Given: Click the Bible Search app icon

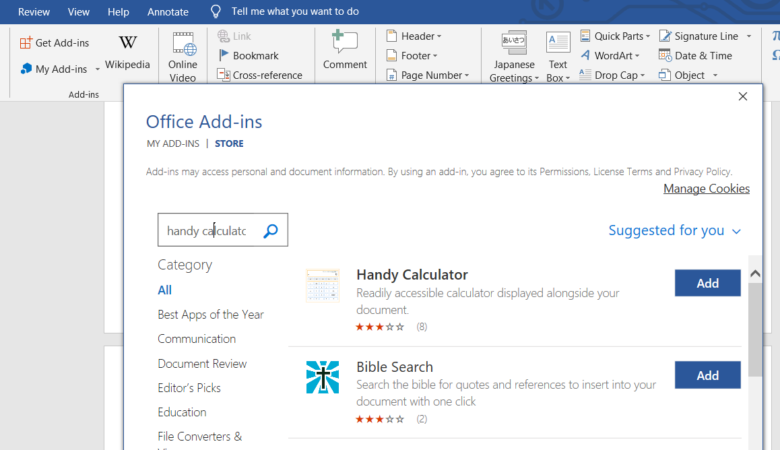Looking at the screenshot, I should pos(322,377).
